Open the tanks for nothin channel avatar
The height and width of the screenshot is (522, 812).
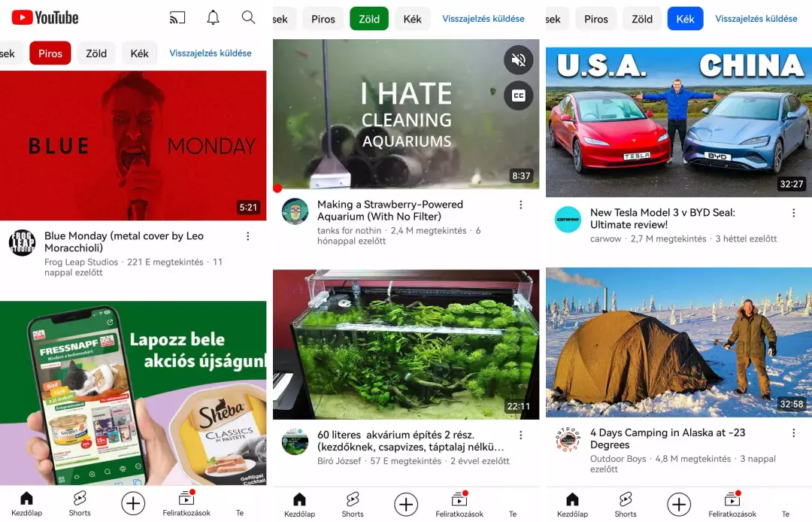click(295, 211)
